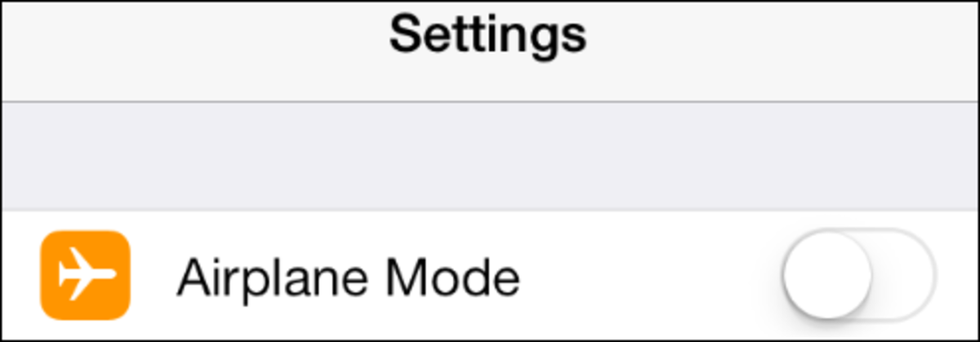Select the Airplane Mode row
980x342 pixels.
pos(490,275)
